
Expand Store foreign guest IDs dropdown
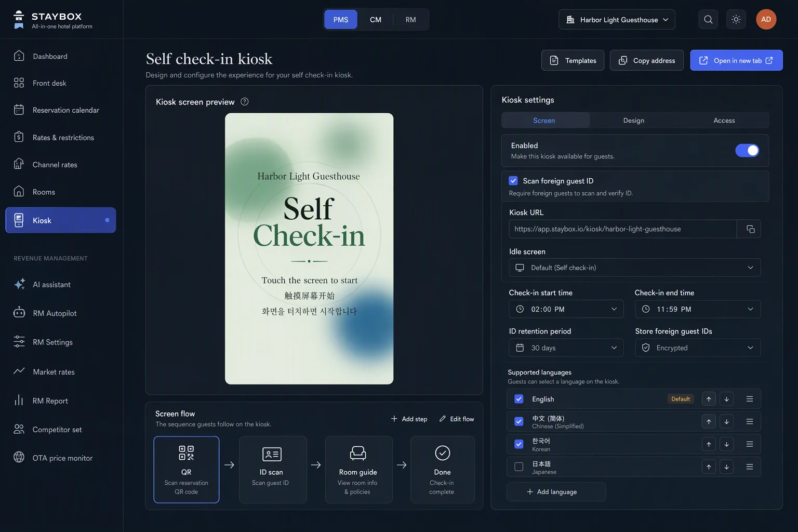click(x=698, y=348)
